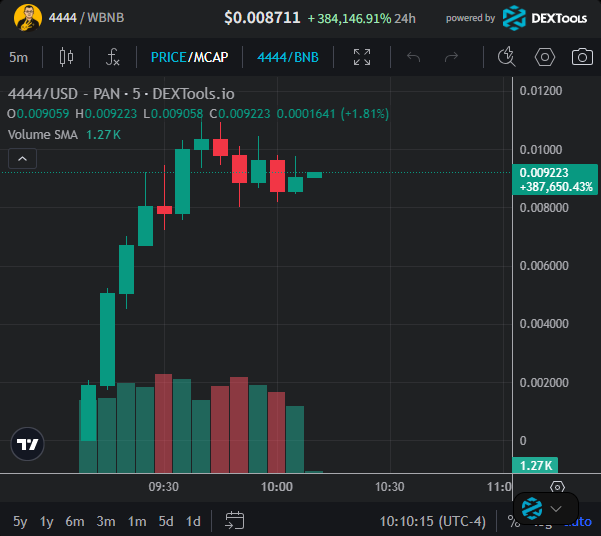Select the 1y date range
This screenshot has height=536, width=601.
(47, 521)
